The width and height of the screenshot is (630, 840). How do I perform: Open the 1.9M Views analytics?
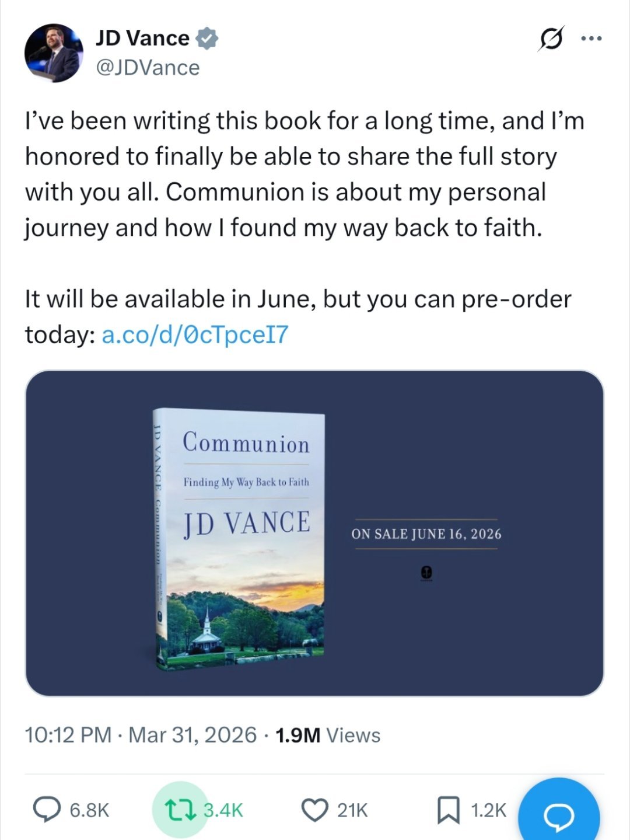(x=327, y=735)
